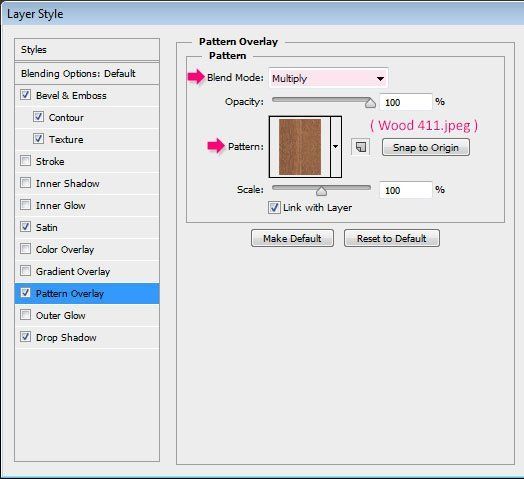Enable the Gradient Overlay checkbox

(25, 271)
